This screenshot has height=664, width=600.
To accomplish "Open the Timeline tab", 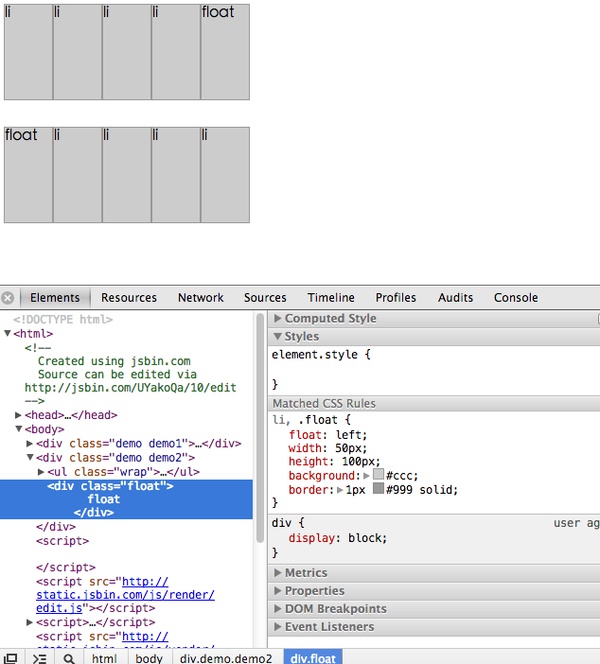I will point(331,298).
